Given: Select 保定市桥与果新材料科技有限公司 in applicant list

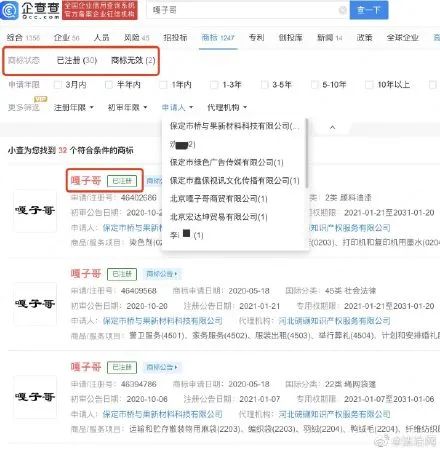Looking at the screenshot, I should 234,126.
